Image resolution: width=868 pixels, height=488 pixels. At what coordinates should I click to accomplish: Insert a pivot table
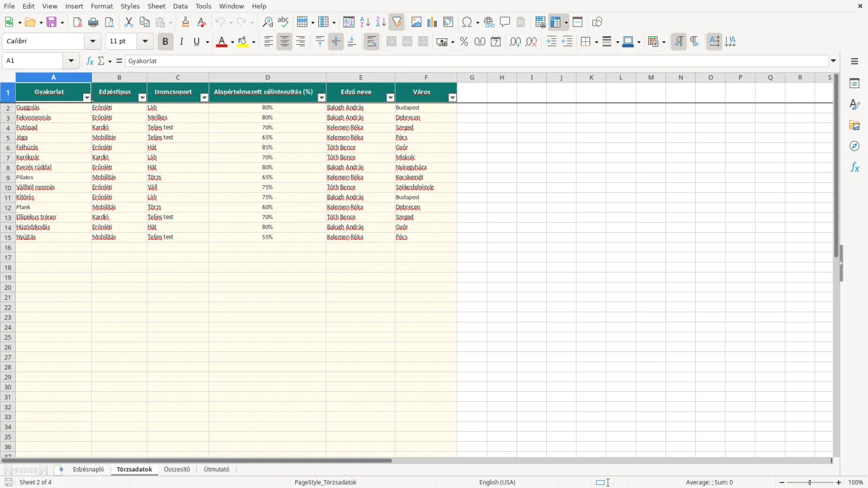pos(448,22)
